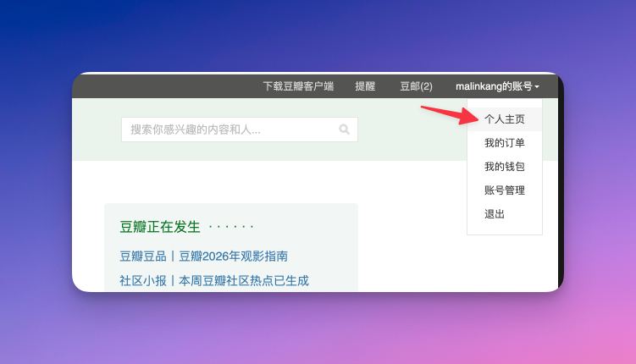Click the dotted indicator after 豆瓣正在发生

[231, 227]
